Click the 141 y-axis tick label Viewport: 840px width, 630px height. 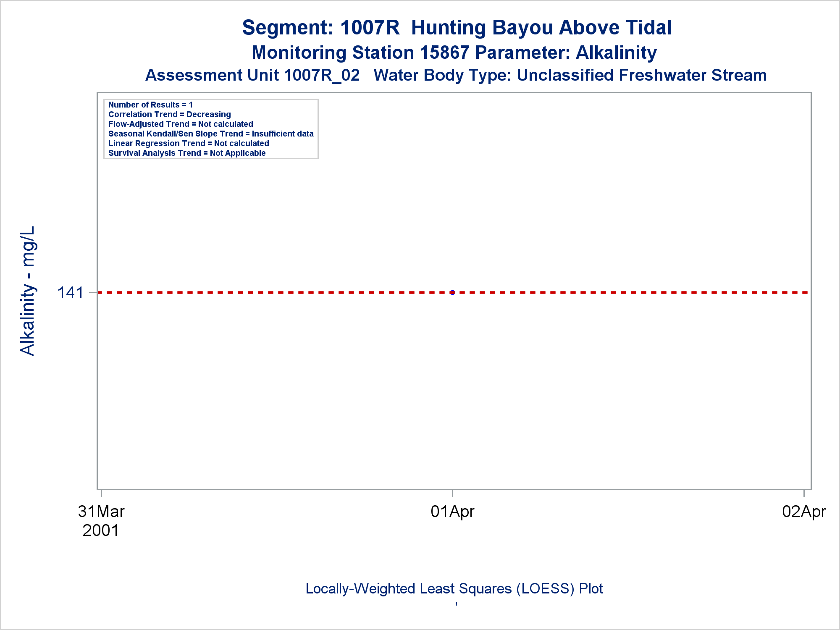tap(70, 293)
